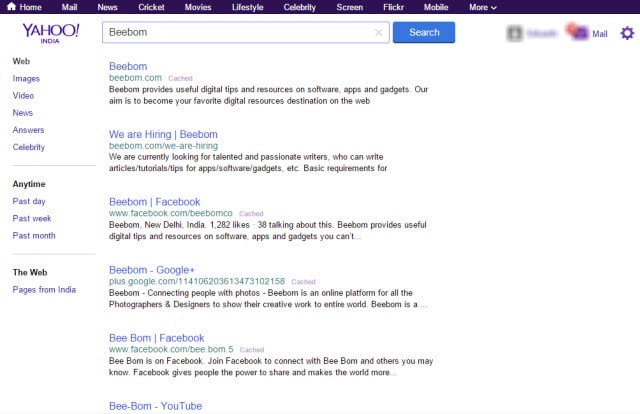Screen dimensions: 640x414
Task: Click the blurred username text
Action: point(542,33)
